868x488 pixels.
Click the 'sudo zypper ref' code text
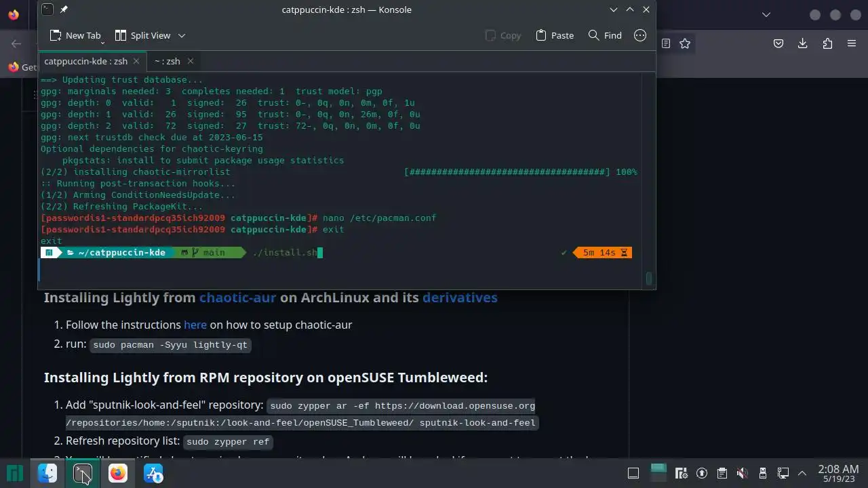coord(228,442)
